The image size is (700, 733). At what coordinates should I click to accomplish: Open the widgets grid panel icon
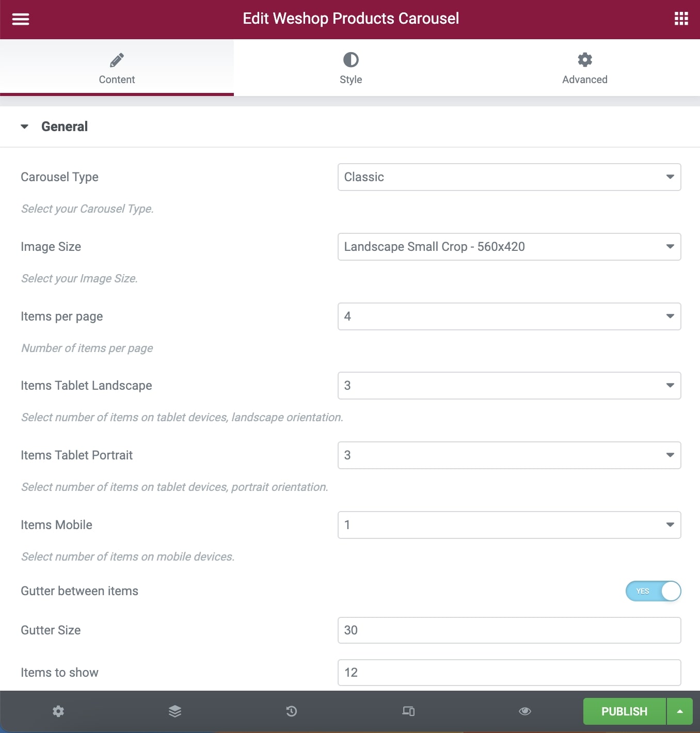point(681,19)
